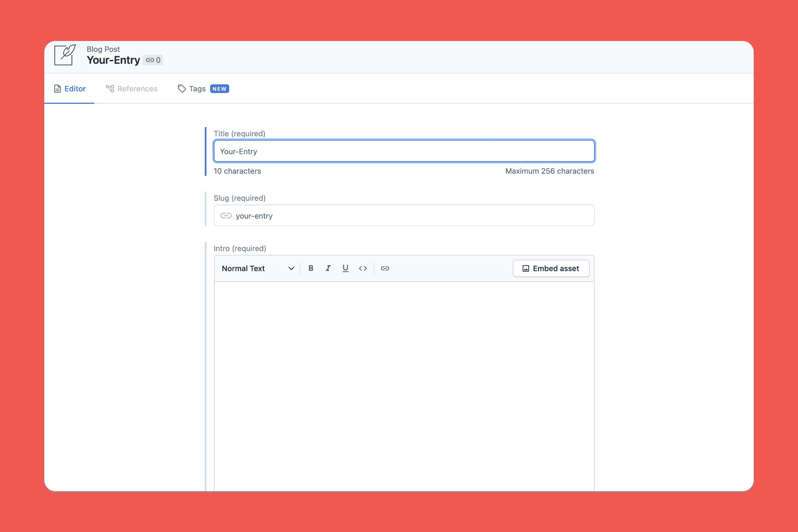Click the Tags tab tag icon
Viewport: 798px width, 532px height.
point(182,89)
